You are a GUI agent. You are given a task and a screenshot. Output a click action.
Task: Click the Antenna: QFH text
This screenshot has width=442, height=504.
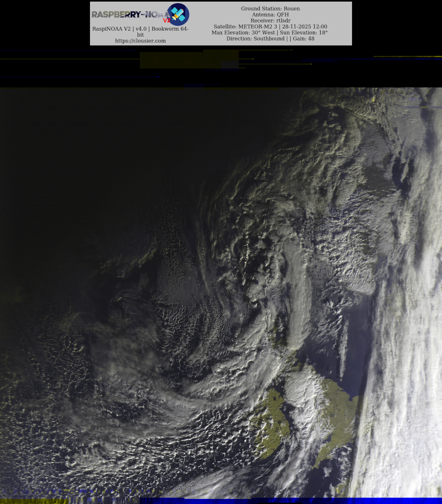pos(270,15)
